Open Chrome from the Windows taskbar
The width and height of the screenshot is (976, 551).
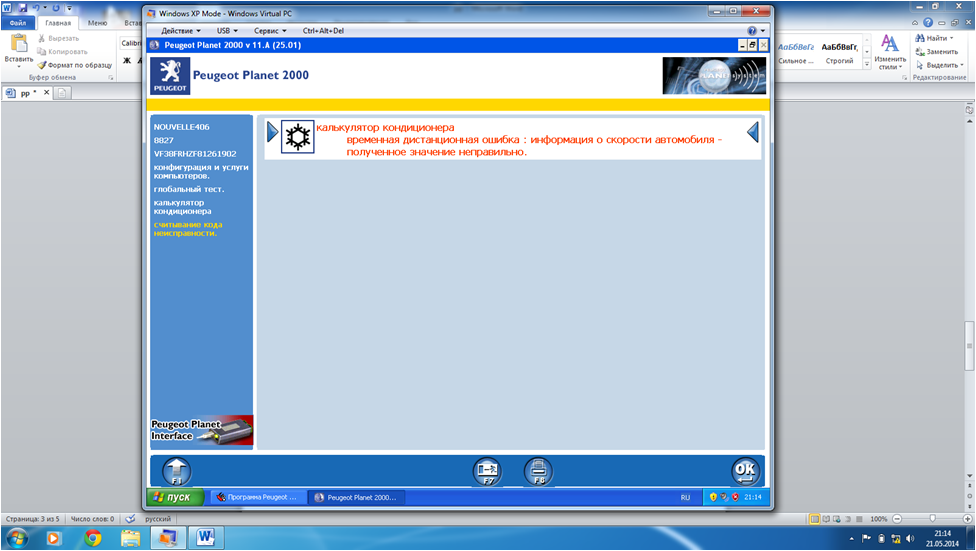click(93, 537)
